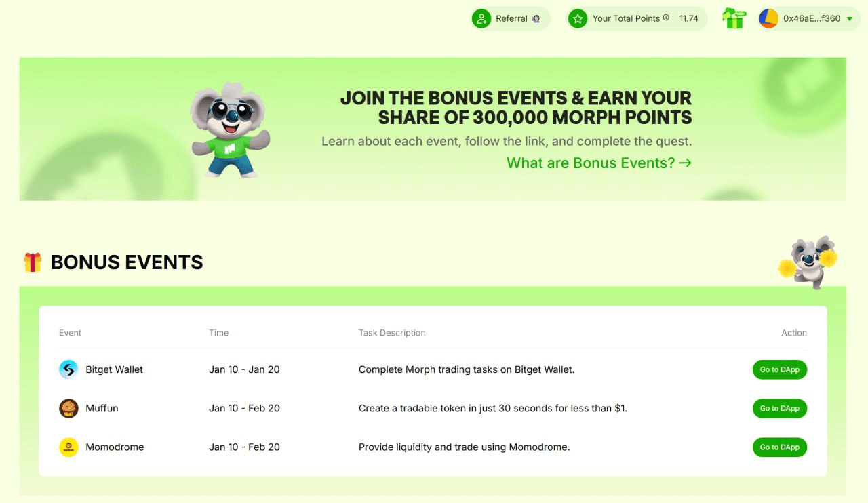The height and width of the screenshot is (503, 868).
Task: Click the wallet avatar icon
Action: coord(768,19)
